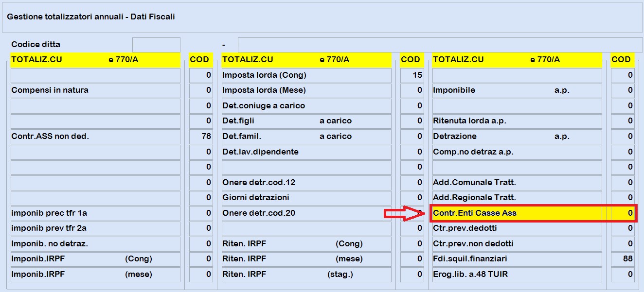Image resolution: width=644 pixels, height=292 pixels.
Task: Click the Add.Comunale Tratt. field
Action: [517, 183]
